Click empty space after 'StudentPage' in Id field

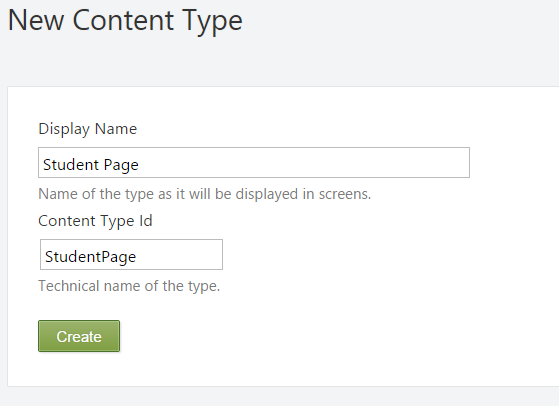point(178,254)
